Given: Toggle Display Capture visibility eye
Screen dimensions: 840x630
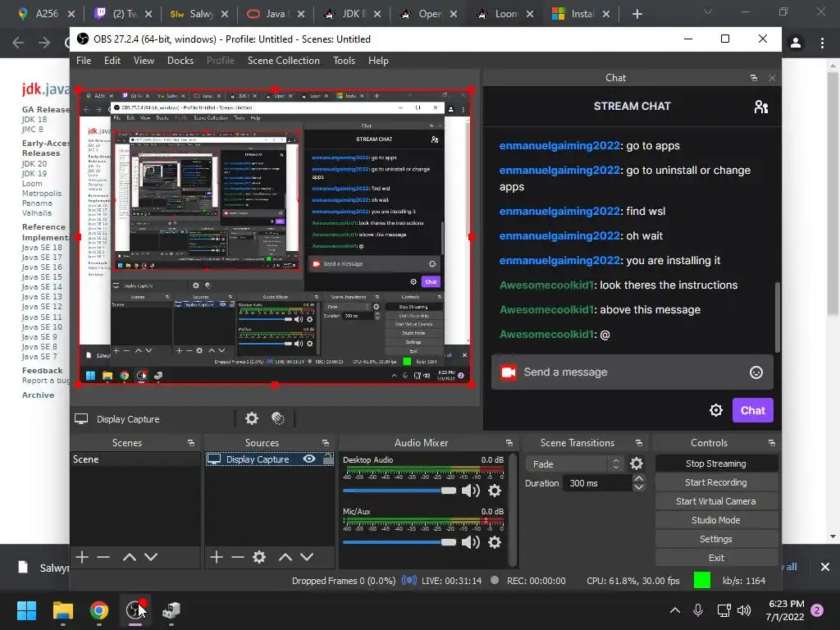Looking at the screenshot, I should coord(309,459).
